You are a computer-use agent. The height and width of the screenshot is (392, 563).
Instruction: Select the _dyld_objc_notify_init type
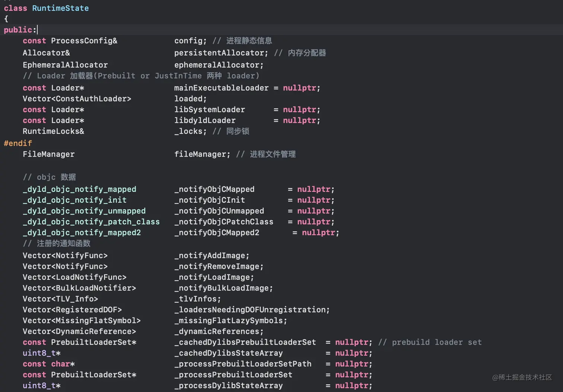[74, 200]
